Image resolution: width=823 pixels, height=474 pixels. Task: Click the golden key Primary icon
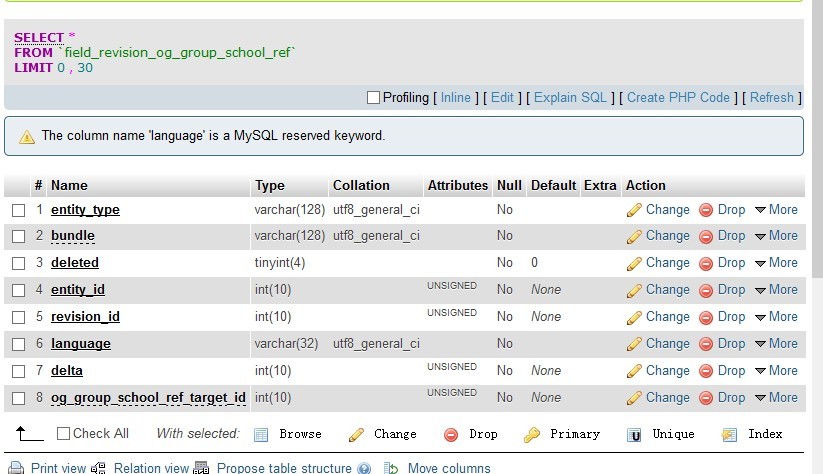click(x=532, y=435)
